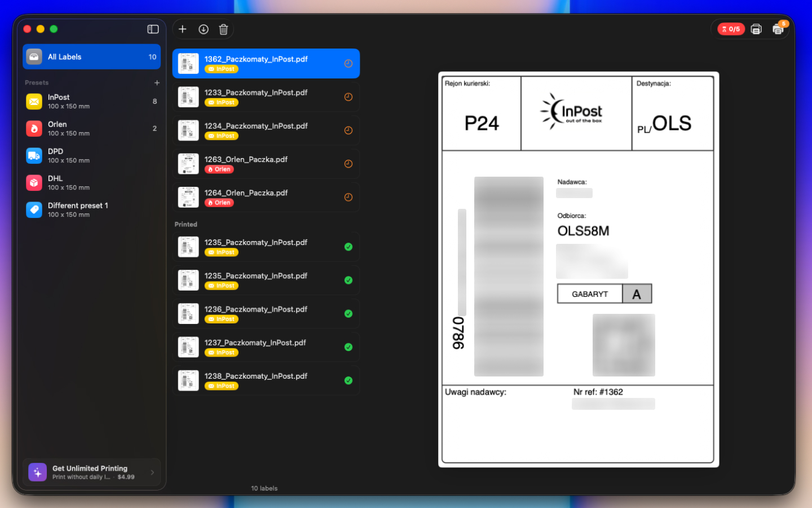Print the selected label with printer icon

756,29
